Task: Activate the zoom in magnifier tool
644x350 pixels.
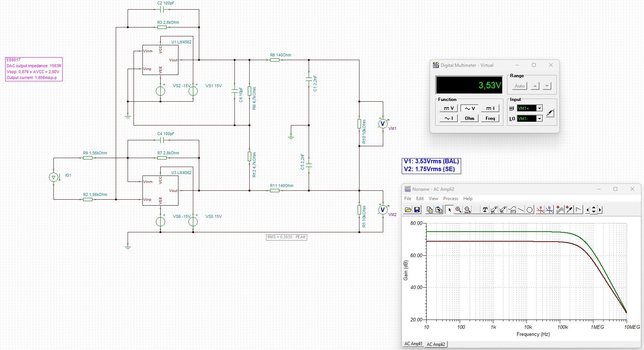Action: 459,210
